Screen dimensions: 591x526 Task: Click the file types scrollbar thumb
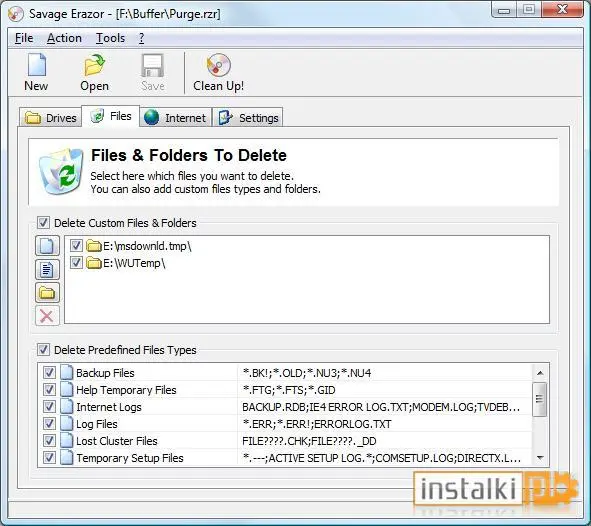[x=540, y=399]
